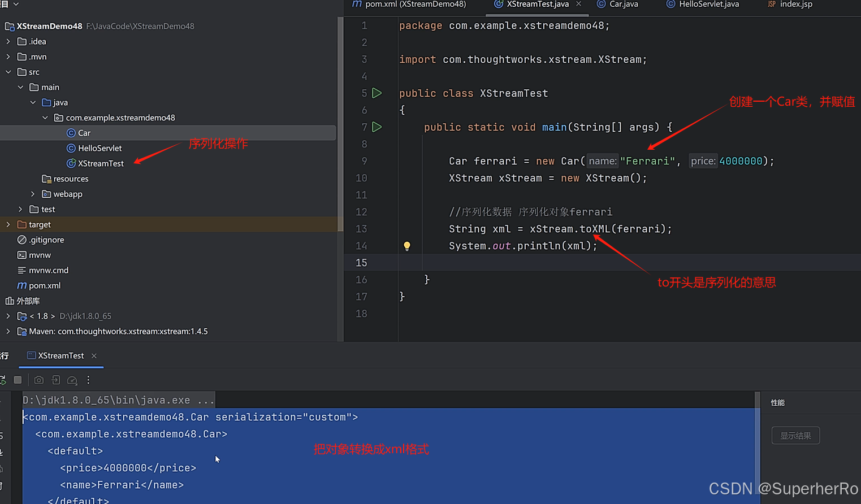
Task: Click the camera thread dump icon
Action: pos(38,380)
